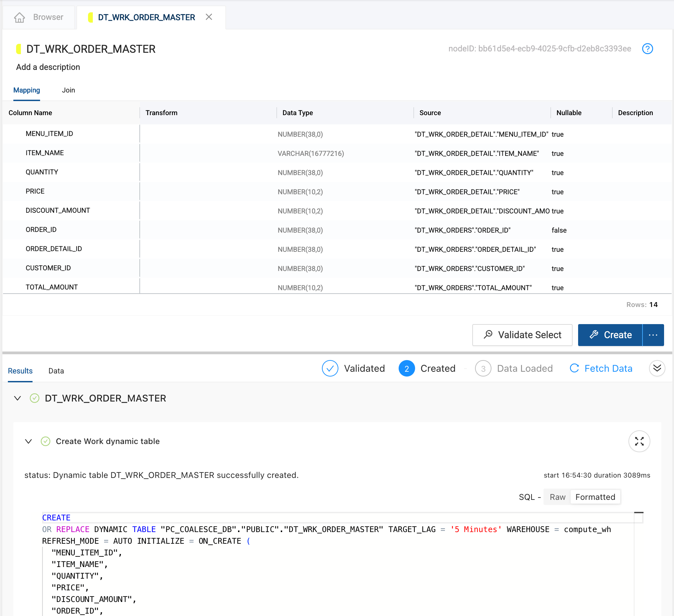The width and height of the screenshot is (674, 616).
Task: Click the Created step 2 circle
Action: 407,368
